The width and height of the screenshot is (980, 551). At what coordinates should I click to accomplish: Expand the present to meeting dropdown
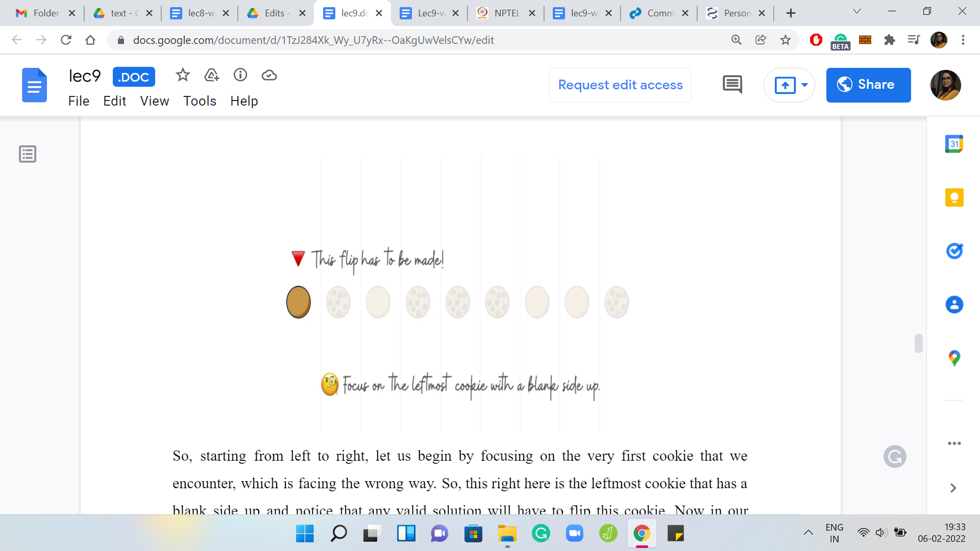pyautogui.click(x=804, y=85)
